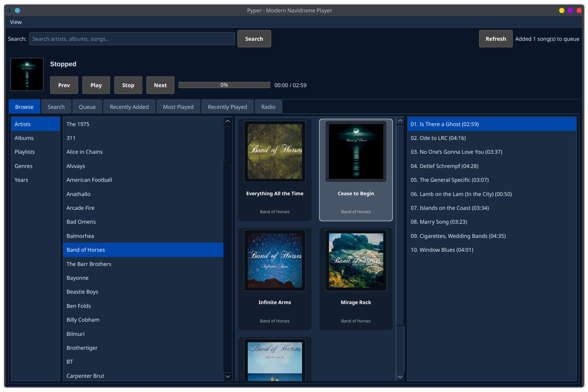Select Artists in the browse sidebar

tap(36, 124)
